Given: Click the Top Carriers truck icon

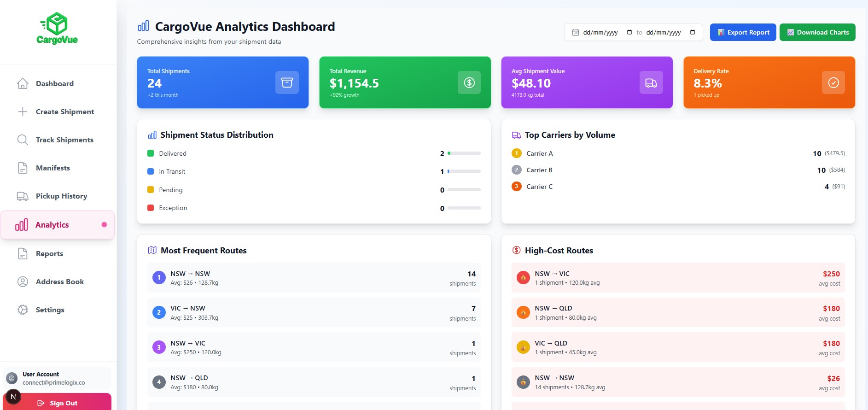Looking at the screenshot, I should (516, 135).
